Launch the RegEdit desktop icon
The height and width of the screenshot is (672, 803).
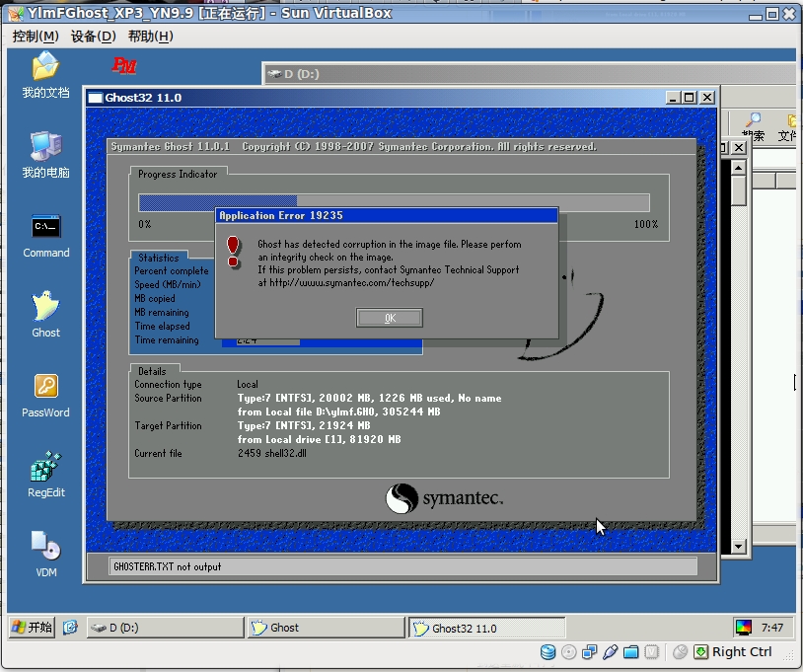pos(45,475)
